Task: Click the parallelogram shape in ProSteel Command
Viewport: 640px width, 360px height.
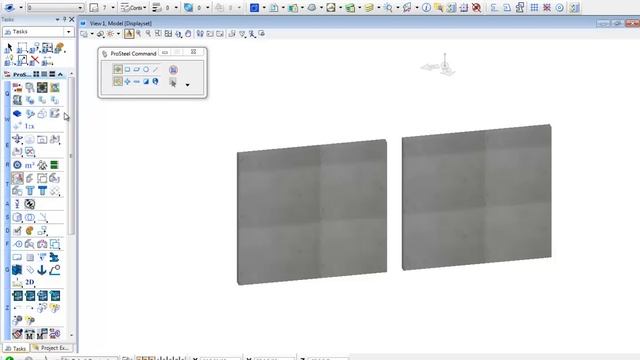Action: click(x=136, y=70)
